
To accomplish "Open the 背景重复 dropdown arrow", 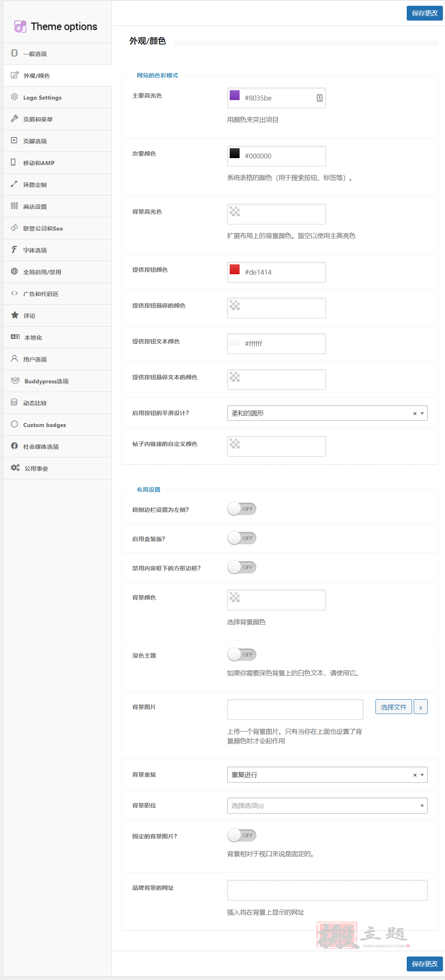I will [x=422, y=775].
